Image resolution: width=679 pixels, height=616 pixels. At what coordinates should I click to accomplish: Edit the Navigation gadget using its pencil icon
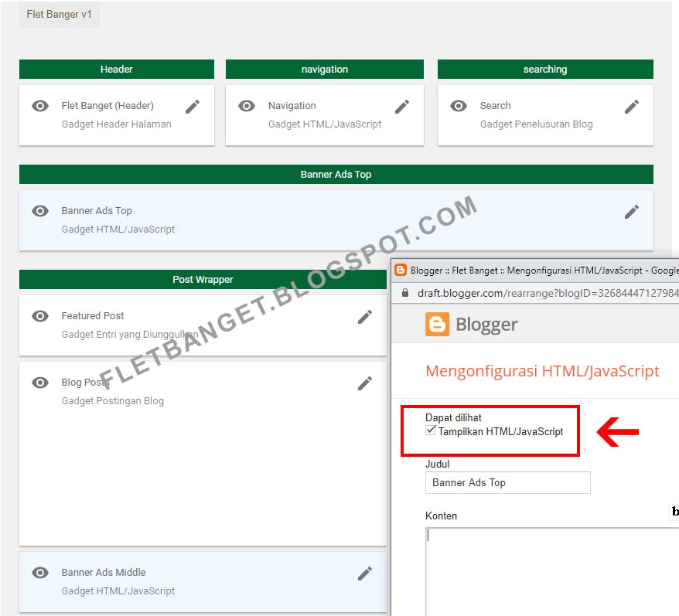pos(401,106)
